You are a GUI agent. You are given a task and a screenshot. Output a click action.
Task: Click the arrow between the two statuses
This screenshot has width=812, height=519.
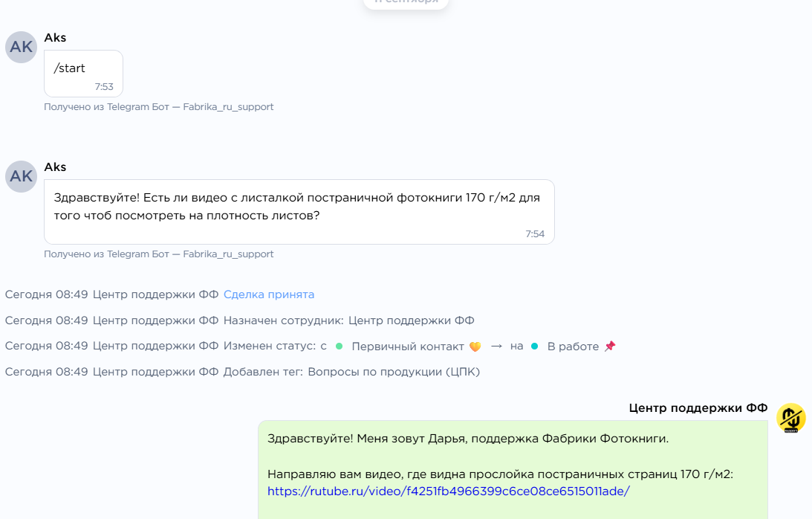[x=496, y=346]
